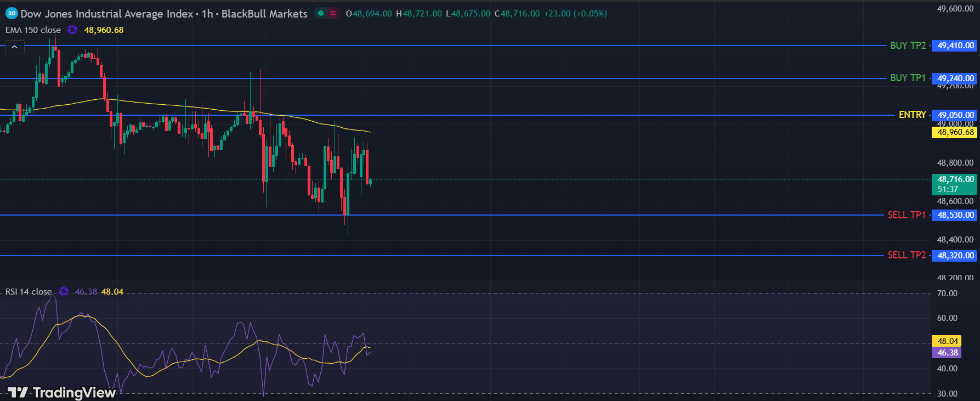
Task: Click the SELL TP2 line label
Action: click(906, 255)
